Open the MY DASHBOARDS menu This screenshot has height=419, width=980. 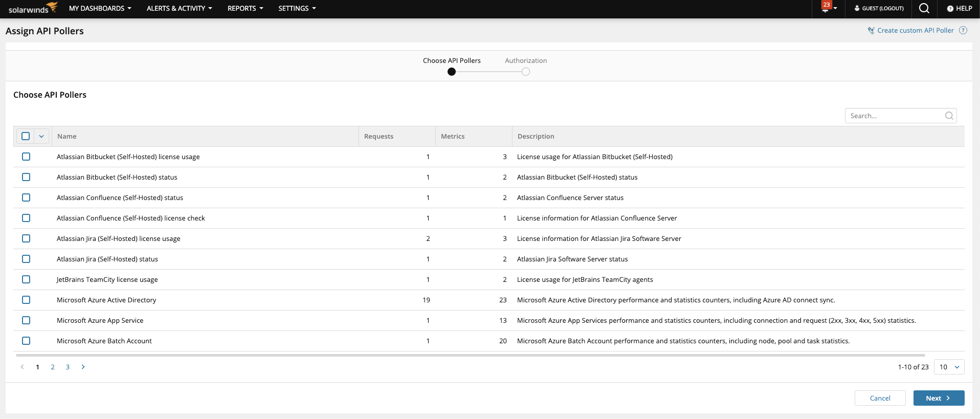pyautogui.click(x=100, y=8)
